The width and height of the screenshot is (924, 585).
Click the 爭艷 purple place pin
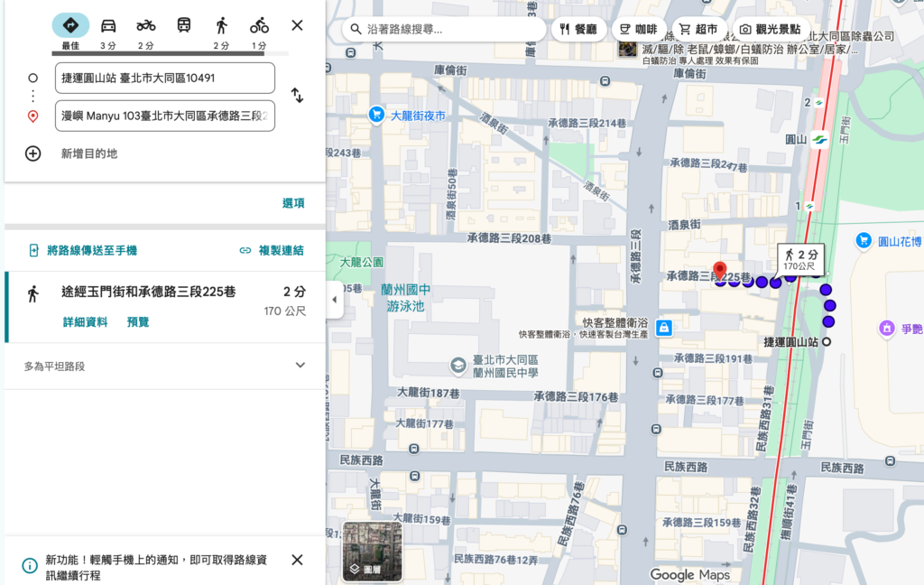click(887, 329)
